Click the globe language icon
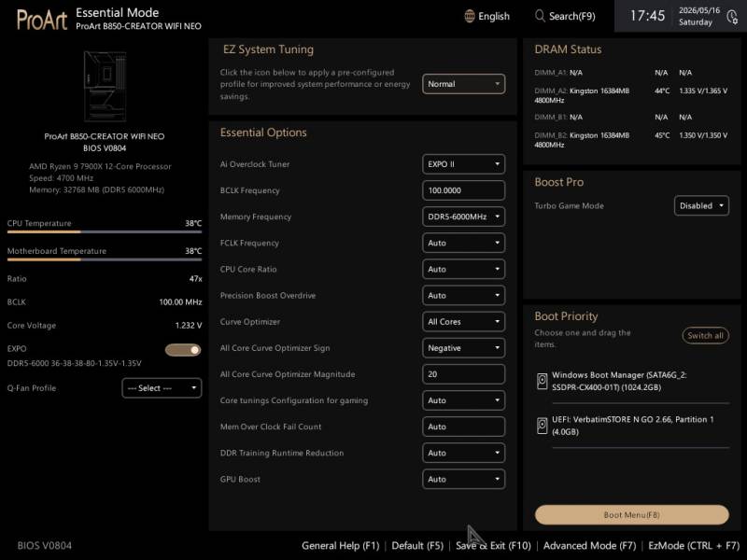Screen dimensions: 747x560 tap(470, 16)
